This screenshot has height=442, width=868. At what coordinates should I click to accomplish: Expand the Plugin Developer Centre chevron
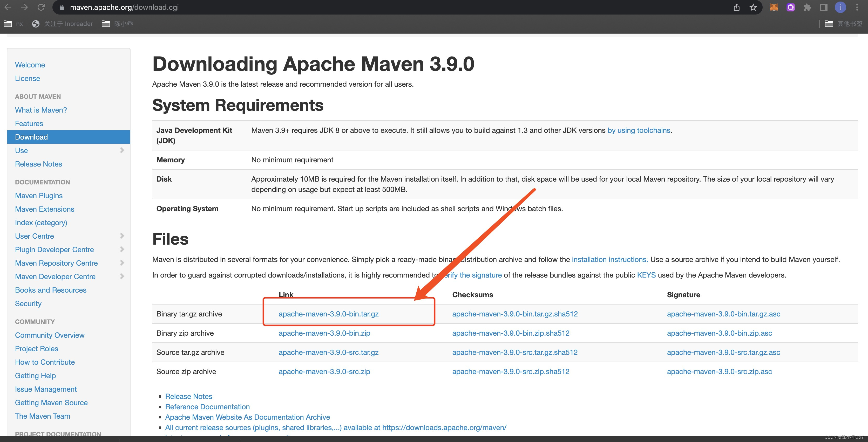[x=122, y=249]
